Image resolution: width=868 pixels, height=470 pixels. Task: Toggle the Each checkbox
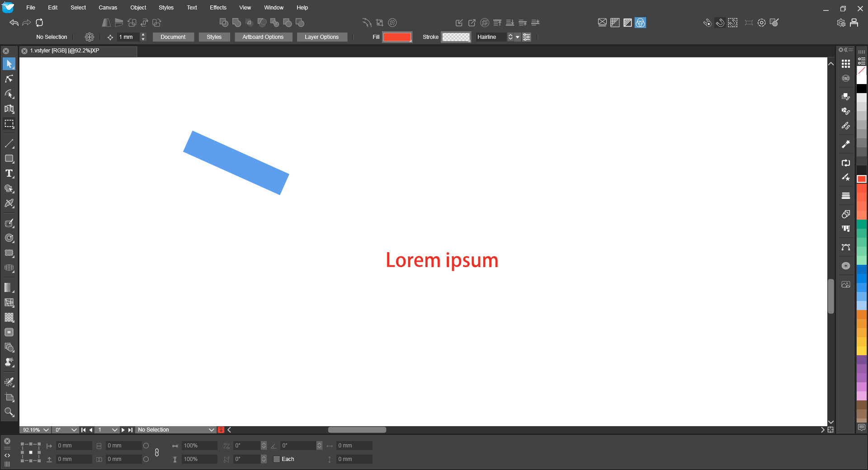tap(277, 459)
